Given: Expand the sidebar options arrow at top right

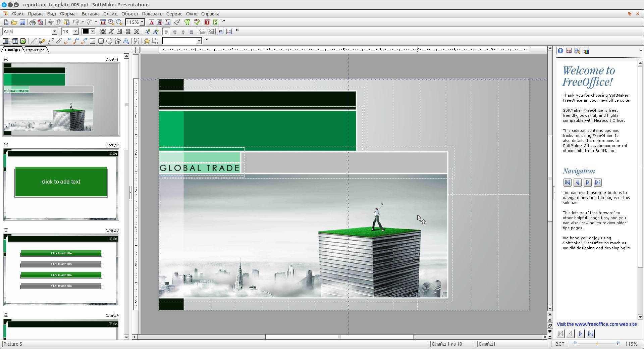Looking at the screenshot, I should pyautogui.click(x=641, y=51).
